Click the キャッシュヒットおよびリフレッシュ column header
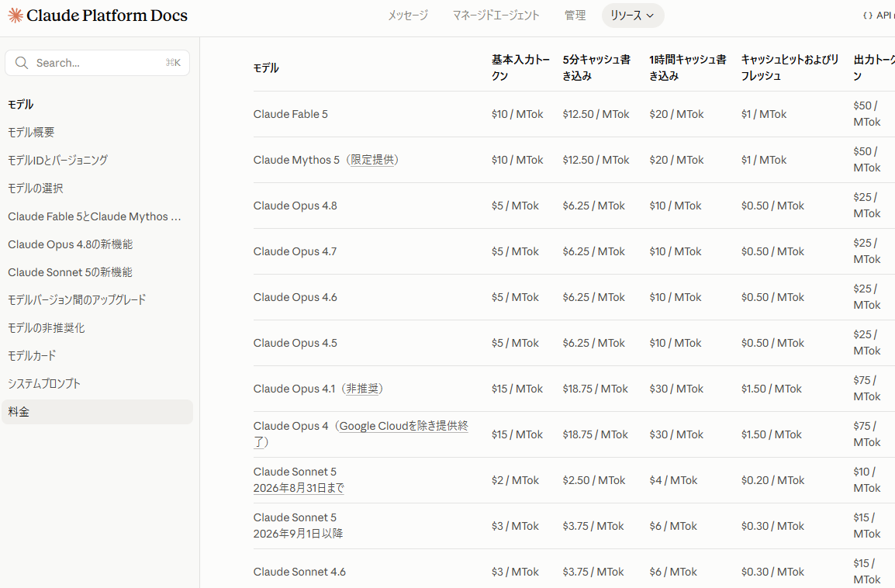This screenshot has height=588, width=895. [x=790, y=67]
